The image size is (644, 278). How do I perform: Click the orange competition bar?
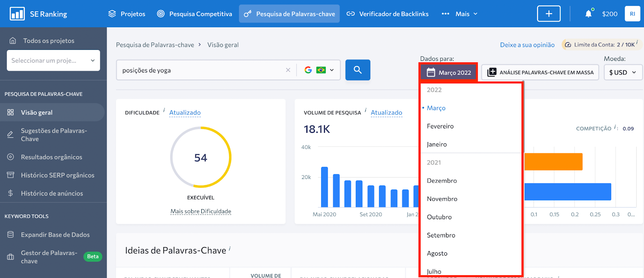(553, 162)
